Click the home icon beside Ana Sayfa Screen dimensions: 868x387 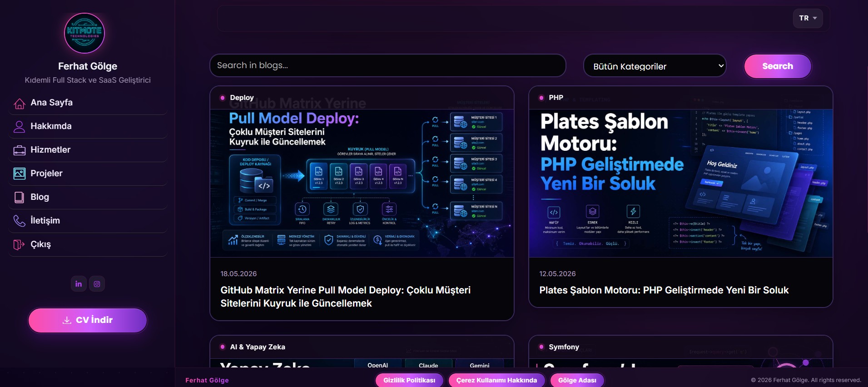tap(19, 104)
